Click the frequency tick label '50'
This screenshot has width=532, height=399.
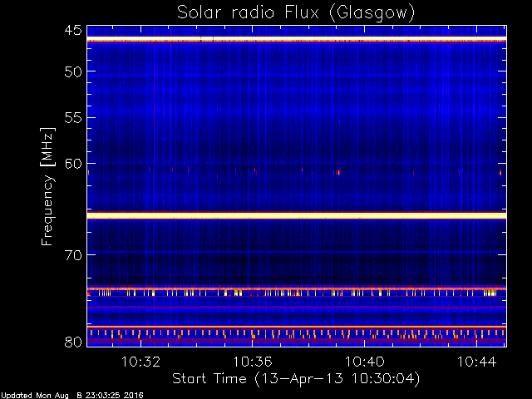click(x=73, y=71)
